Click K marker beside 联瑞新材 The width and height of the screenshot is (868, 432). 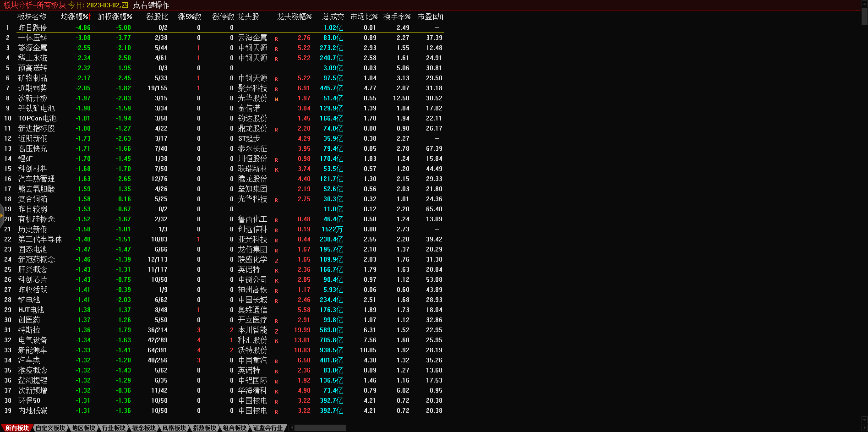click(276, 170)
